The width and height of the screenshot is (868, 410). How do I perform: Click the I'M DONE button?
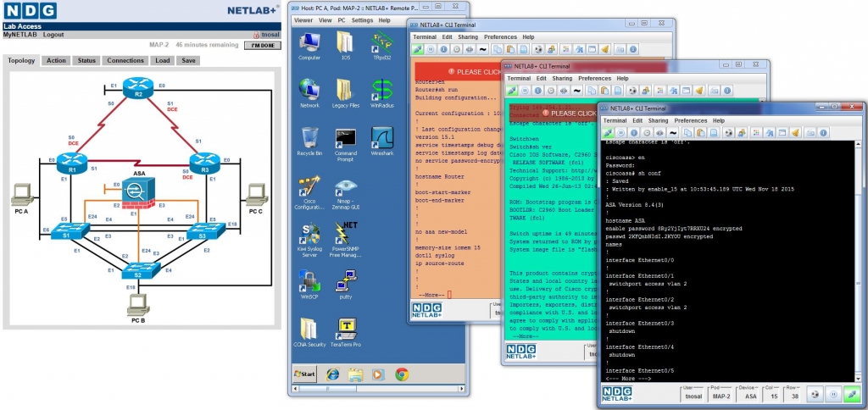[x=263, y=46]
